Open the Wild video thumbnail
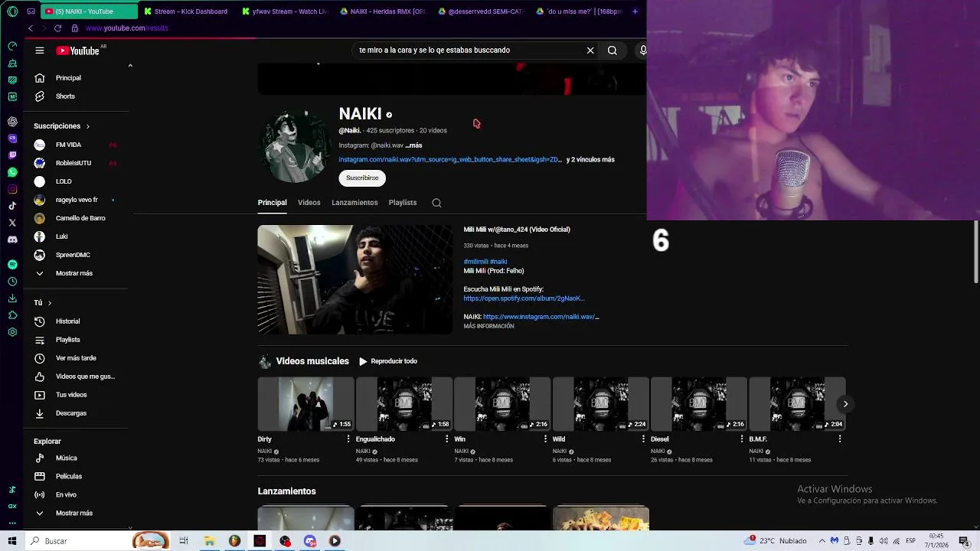980x551 pixels. (x=601, y=404)
